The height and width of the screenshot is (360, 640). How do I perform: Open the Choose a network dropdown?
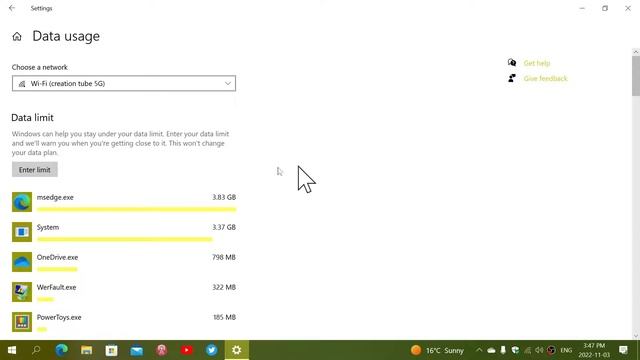point(124,83)
